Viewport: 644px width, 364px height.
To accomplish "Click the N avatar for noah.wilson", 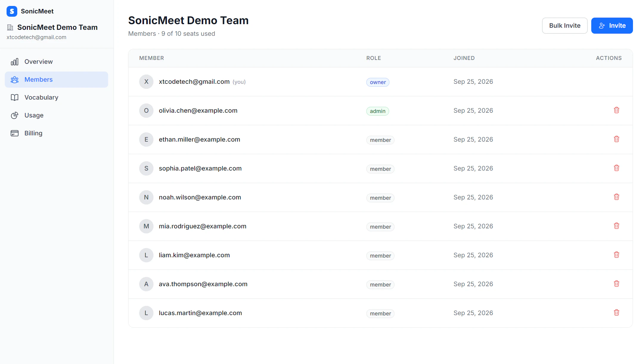I will 146,197.
